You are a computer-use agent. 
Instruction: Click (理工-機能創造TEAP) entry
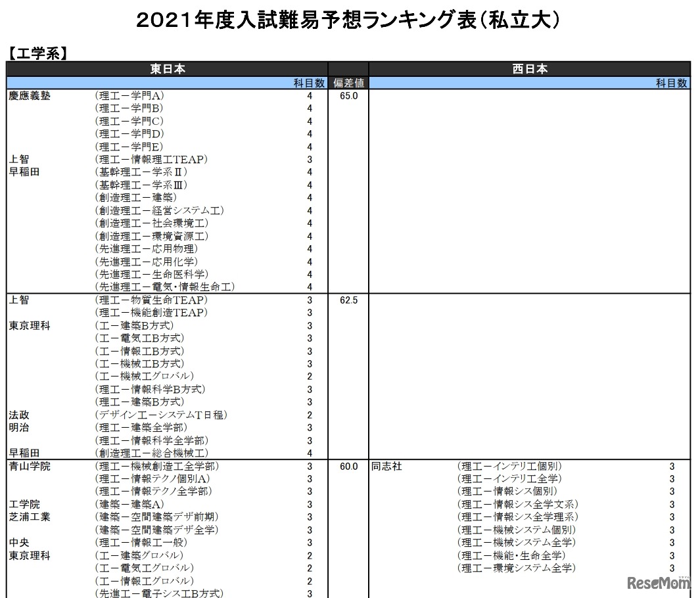click(151, 312)
